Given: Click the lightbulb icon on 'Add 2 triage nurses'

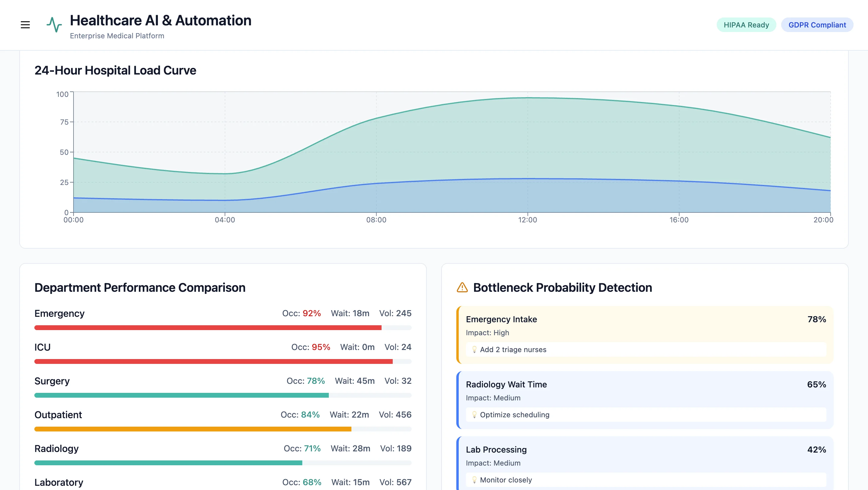Looking at the screenshot, I should (x=475, y=350).
